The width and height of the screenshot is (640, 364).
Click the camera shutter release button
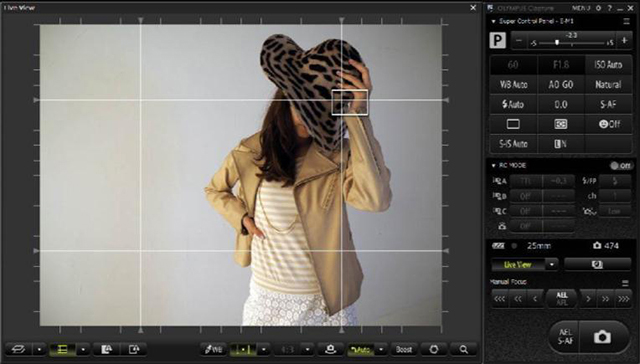pyautogui.click(x=603, y=337)
